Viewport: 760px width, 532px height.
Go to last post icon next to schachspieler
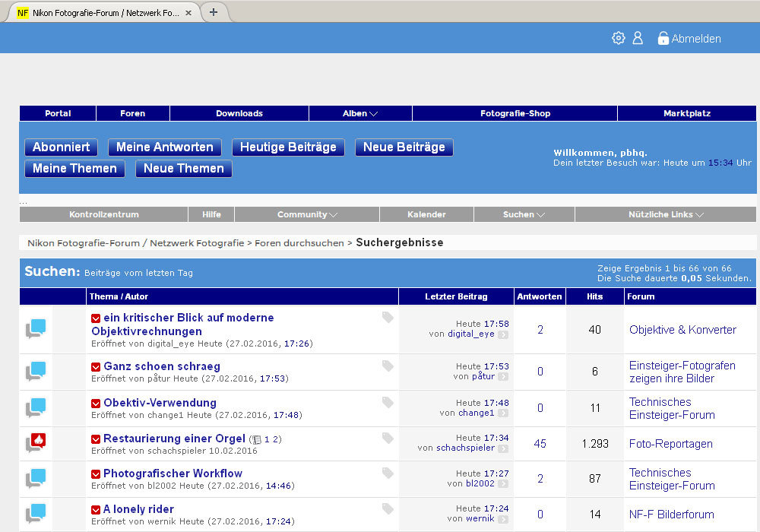point(503,448)
